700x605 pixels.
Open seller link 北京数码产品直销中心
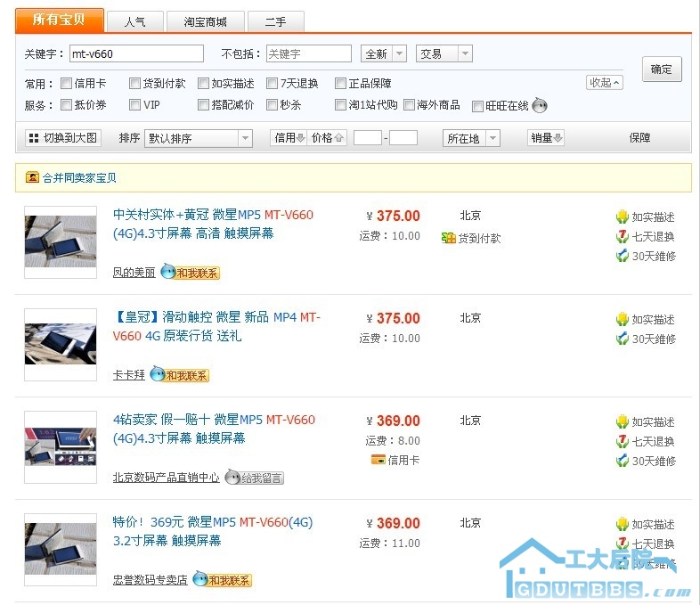pyautogui.click(x=166, y=478)
